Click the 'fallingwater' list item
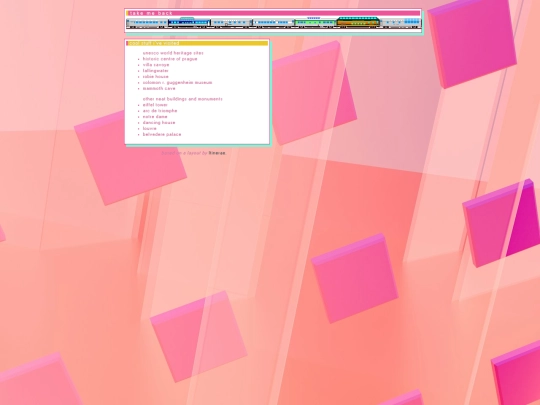 click(x=155, y=71)
